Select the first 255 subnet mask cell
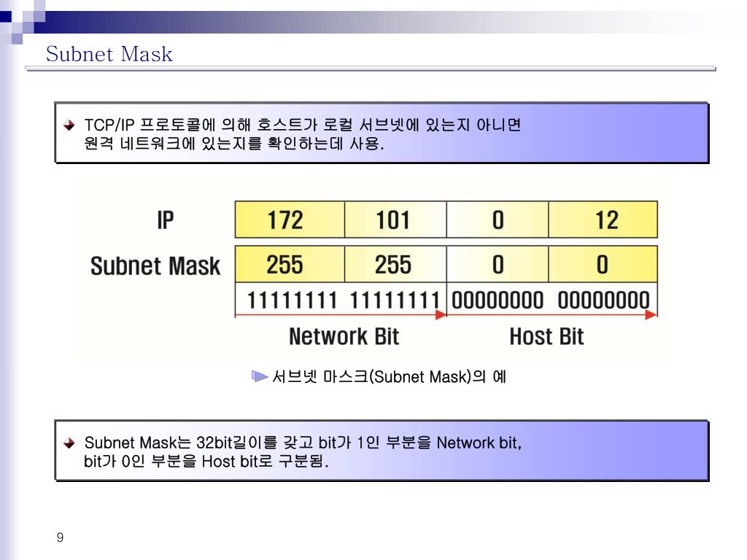The height and width of the screenshot is (560, 747). click(x=290, y=264)
